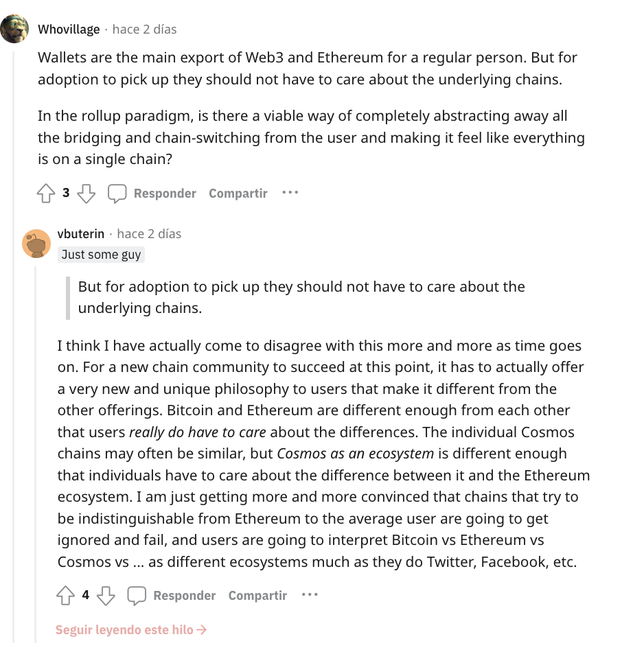The image size is (644, 652).
Task: Click Responder under Whovillage's comment
Action: pos(165,194)
